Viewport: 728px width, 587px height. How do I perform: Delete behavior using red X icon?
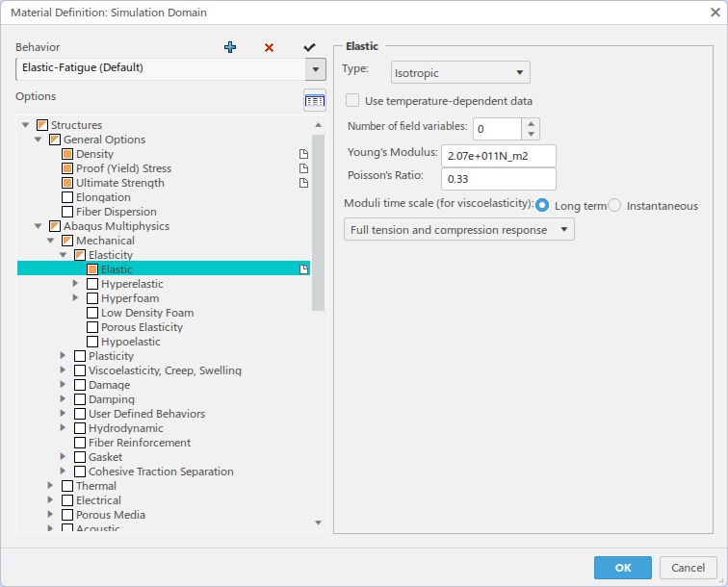269,47
